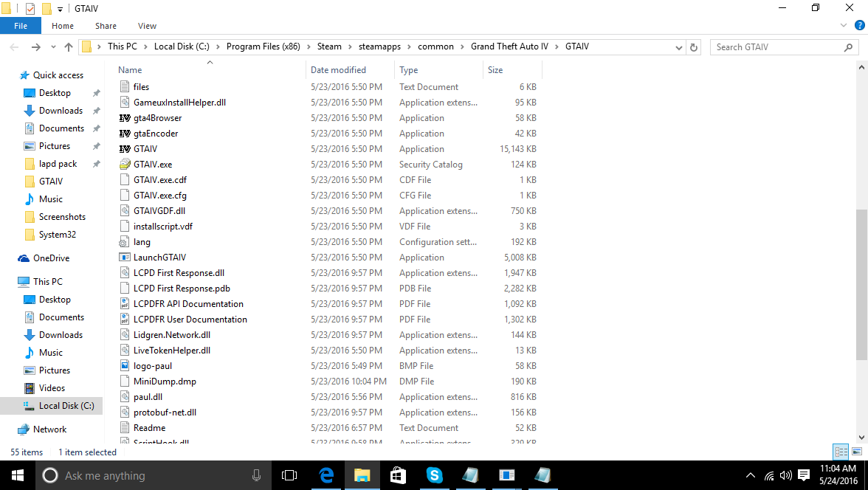This screenshot has height=490, width=868.
Task: Click the logo-paul BMP file icon
Action: click(125, 366)
